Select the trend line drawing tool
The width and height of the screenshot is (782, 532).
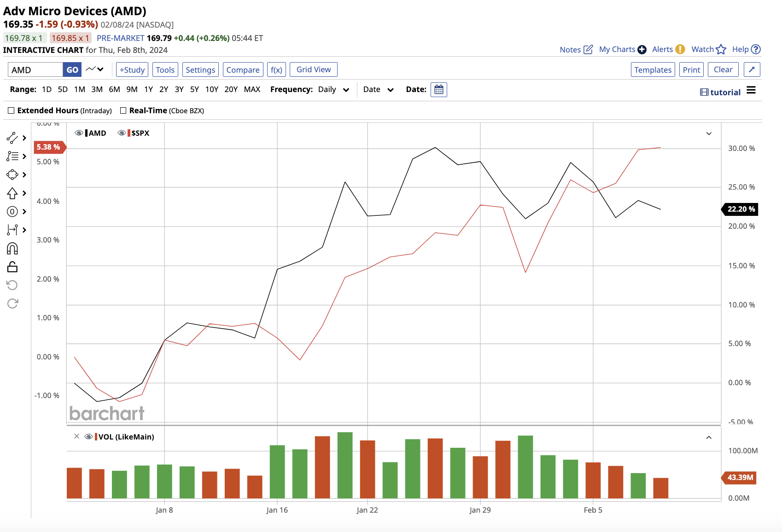click(12, 138)
